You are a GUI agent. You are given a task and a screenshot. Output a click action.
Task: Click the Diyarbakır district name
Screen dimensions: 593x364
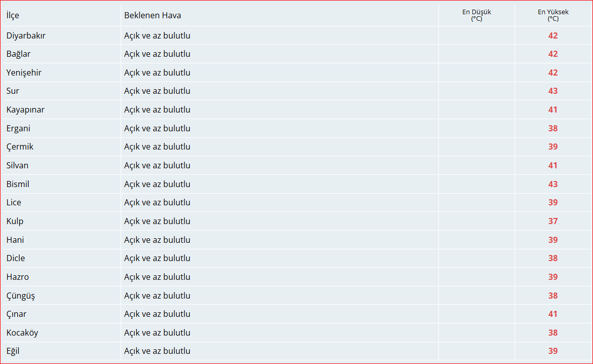[x=26, y=35]
